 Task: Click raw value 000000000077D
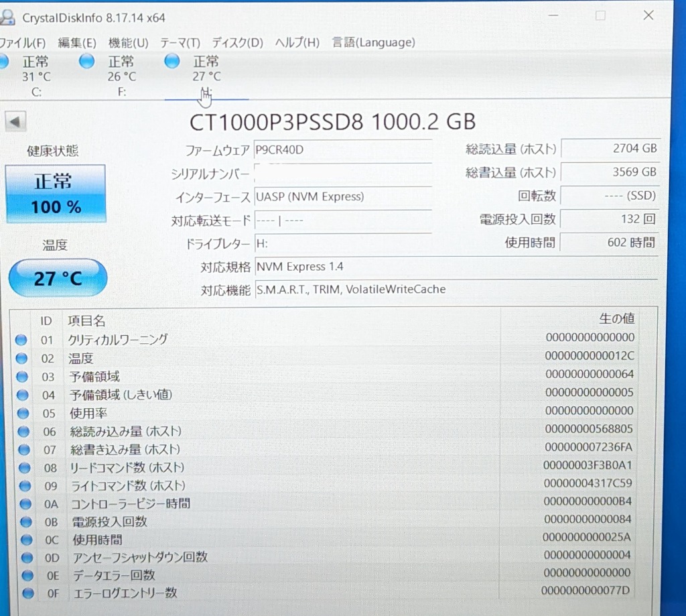point(586,590)
